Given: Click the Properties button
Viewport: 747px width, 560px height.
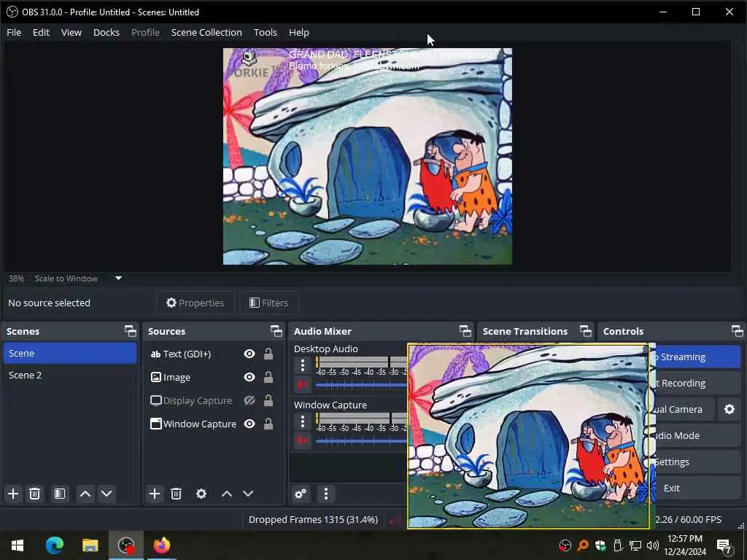Looking at the screenshot, I should coord(196,303).
